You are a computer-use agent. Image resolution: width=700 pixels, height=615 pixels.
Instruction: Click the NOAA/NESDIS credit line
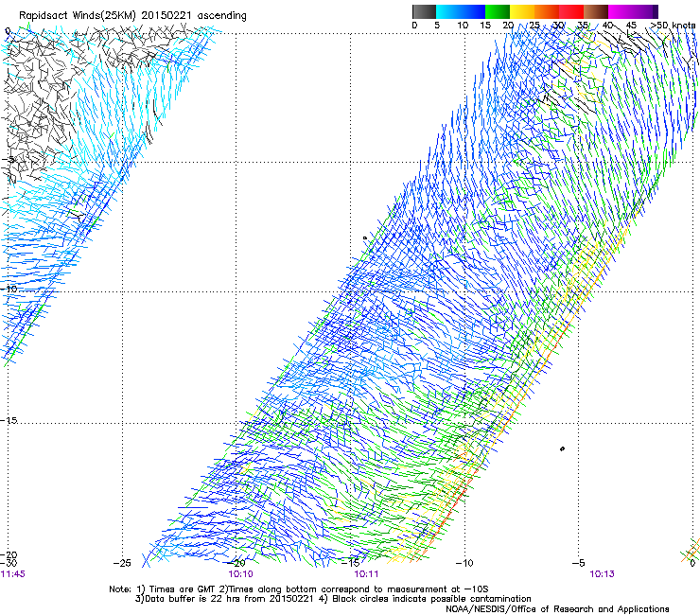click(x=557, y=609)
